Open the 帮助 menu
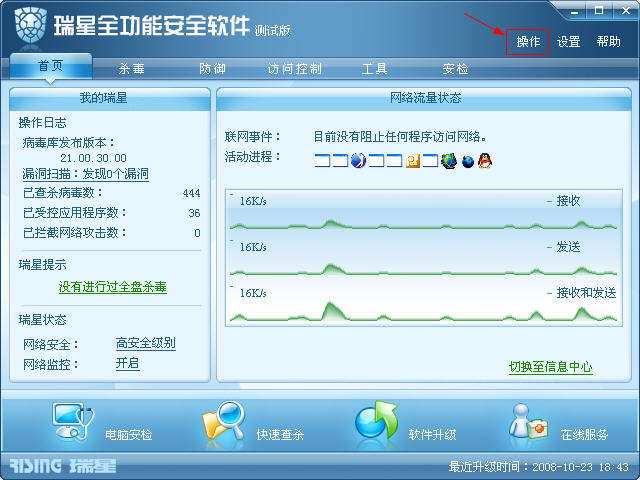640x480 pixels. click(608, 42)
